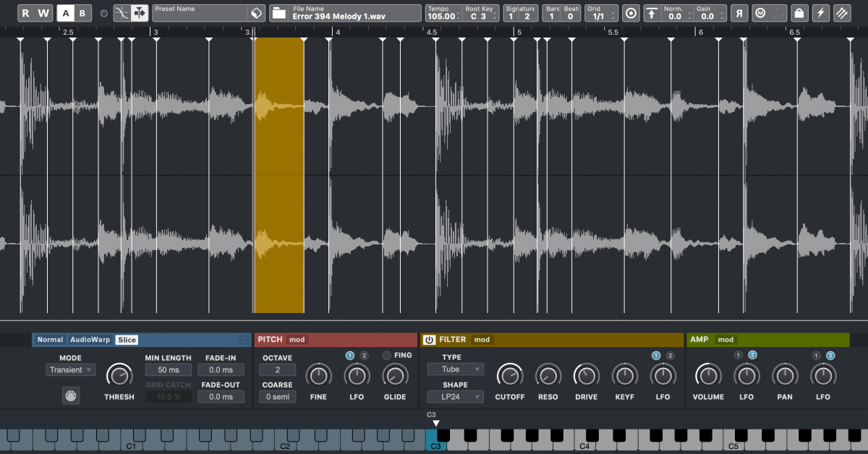Click the MIN LENGTH 50 ms field

tap(168, 369)
